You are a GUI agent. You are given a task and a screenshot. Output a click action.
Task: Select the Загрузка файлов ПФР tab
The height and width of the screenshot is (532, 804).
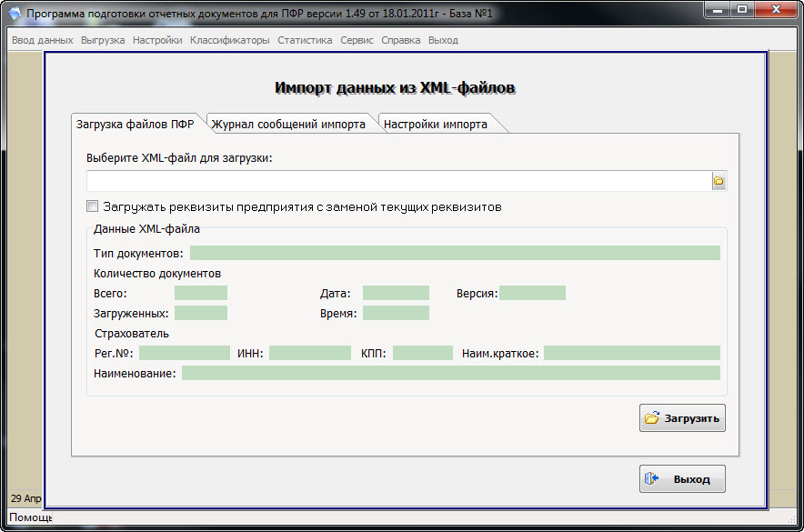click(135, 125)
